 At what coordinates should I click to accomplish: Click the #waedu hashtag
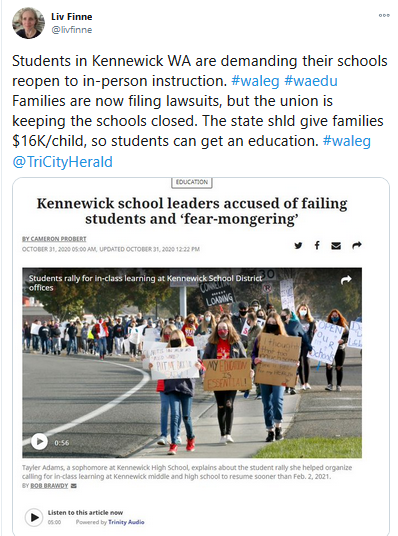point(311,81)
